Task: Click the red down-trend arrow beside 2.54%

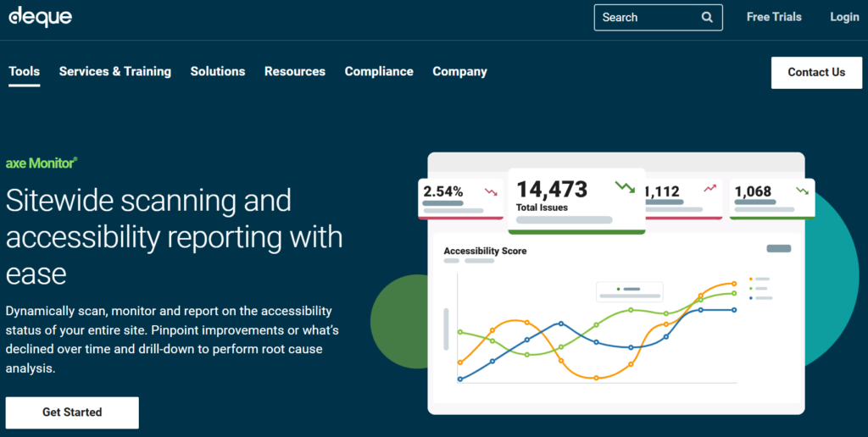Action: [491, 191]
